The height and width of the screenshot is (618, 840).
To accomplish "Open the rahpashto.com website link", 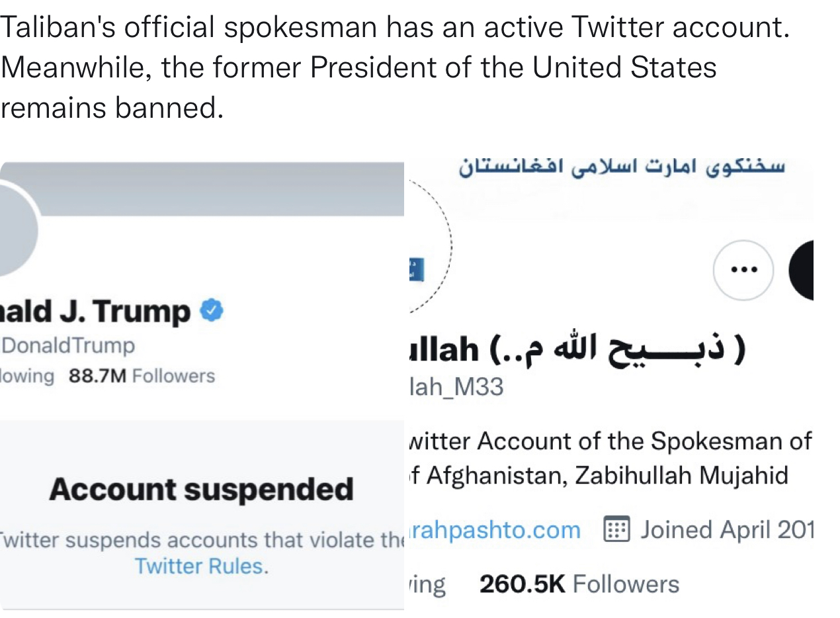I will click(495, 530).
